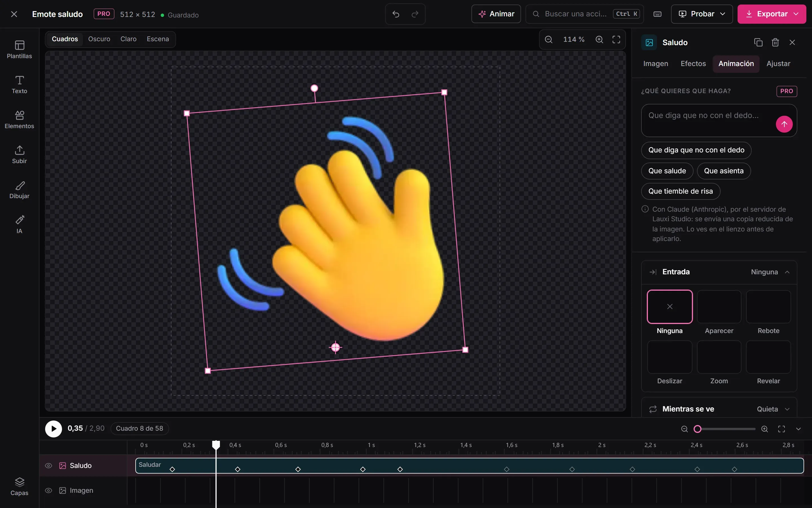The image size is (812, 508).
Task: Open the Elementos panel
Action: 19,119
